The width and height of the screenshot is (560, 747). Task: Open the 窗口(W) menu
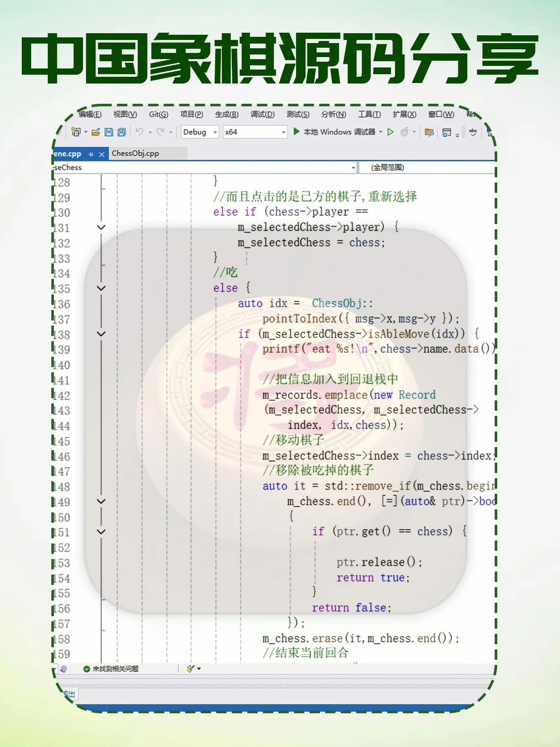click(x=441, y=114)
